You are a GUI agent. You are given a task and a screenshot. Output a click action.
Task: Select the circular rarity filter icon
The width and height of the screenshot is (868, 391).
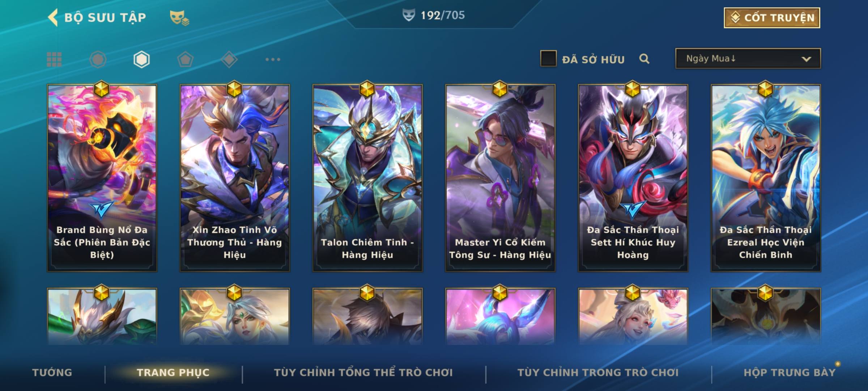[98, 59]
